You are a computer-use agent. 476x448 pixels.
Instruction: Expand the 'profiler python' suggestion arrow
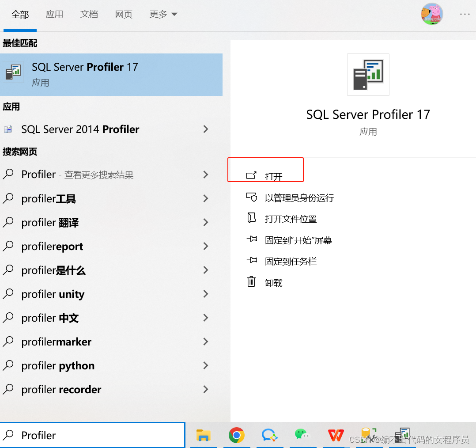206,365
